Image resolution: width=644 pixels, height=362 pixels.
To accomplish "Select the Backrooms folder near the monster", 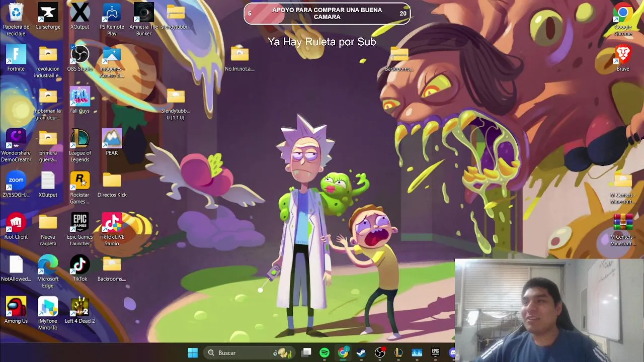I will coord(399,58).
